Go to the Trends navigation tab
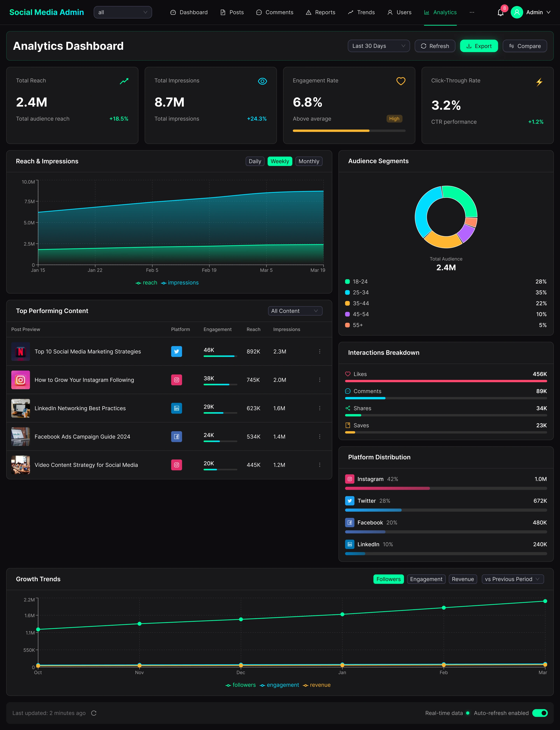Image resolution: width=560 pixels, height=730 pixels. pos(361,12)
